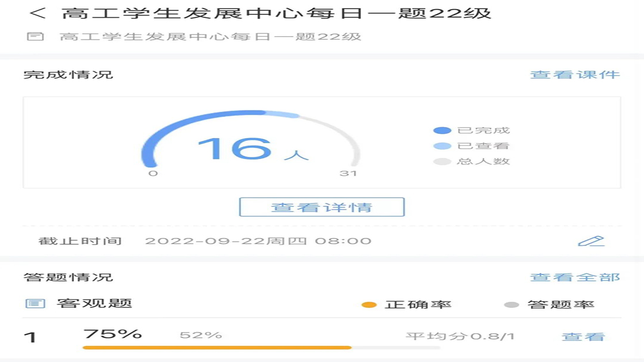Click the blue 已完成 legend dot
The image size is (644, 362).
pyautogui.click(x=442, y=130)
